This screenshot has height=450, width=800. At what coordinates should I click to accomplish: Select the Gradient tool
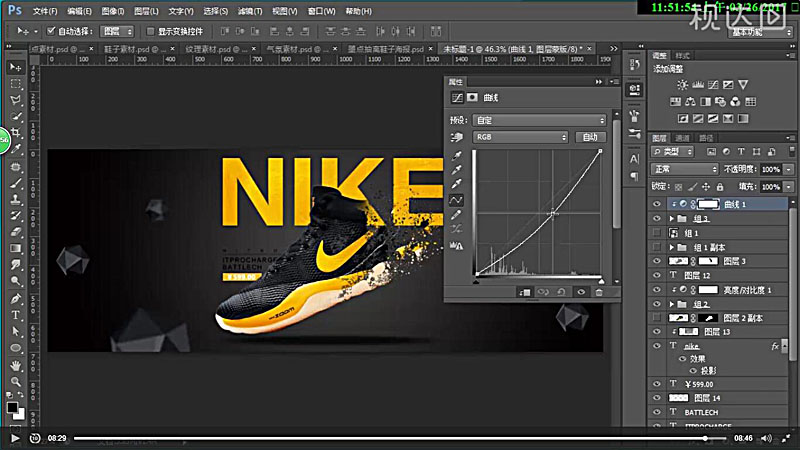tap(16, 248)
